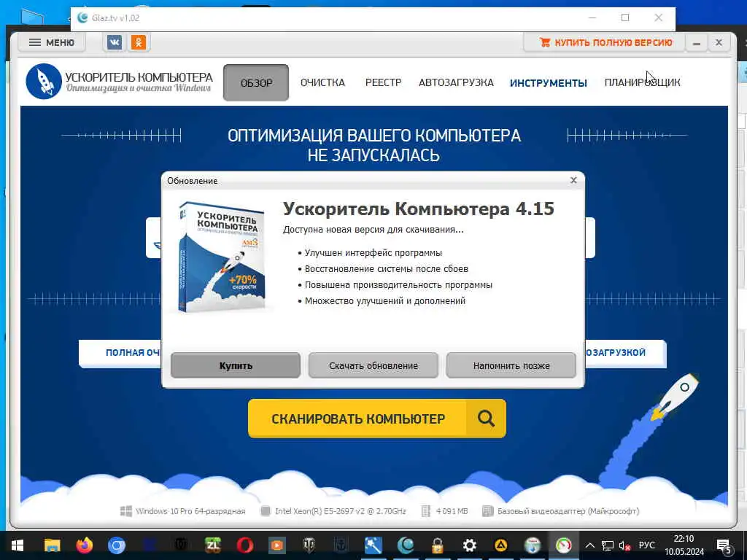Viewport: 747px width, 560px height.
Task: Close the Обновление dialog
Action: point(573,180)
